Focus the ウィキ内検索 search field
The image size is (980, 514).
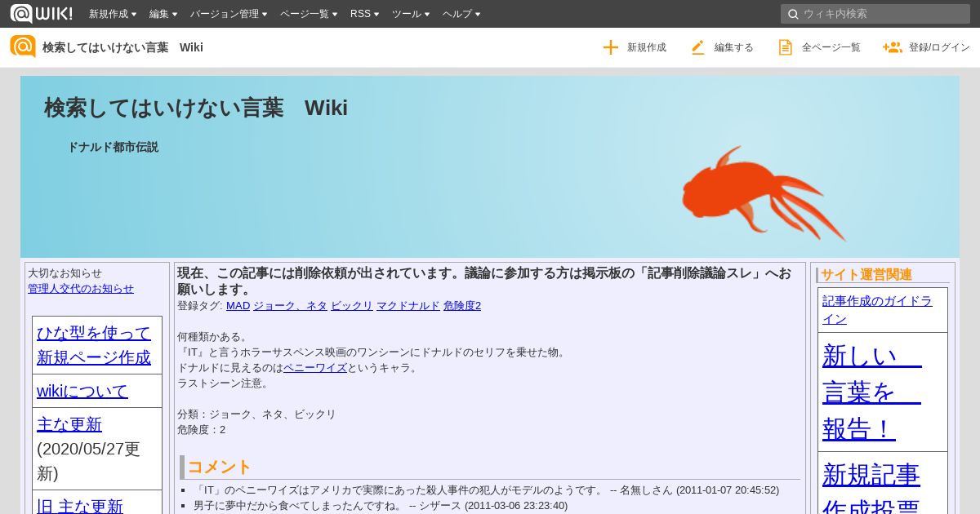875,14
